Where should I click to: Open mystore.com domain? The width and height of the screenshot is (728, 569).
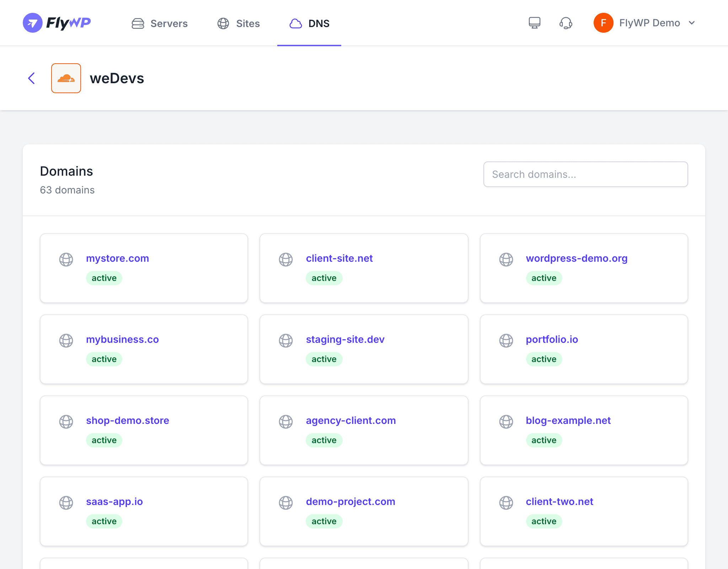[117, 258]
